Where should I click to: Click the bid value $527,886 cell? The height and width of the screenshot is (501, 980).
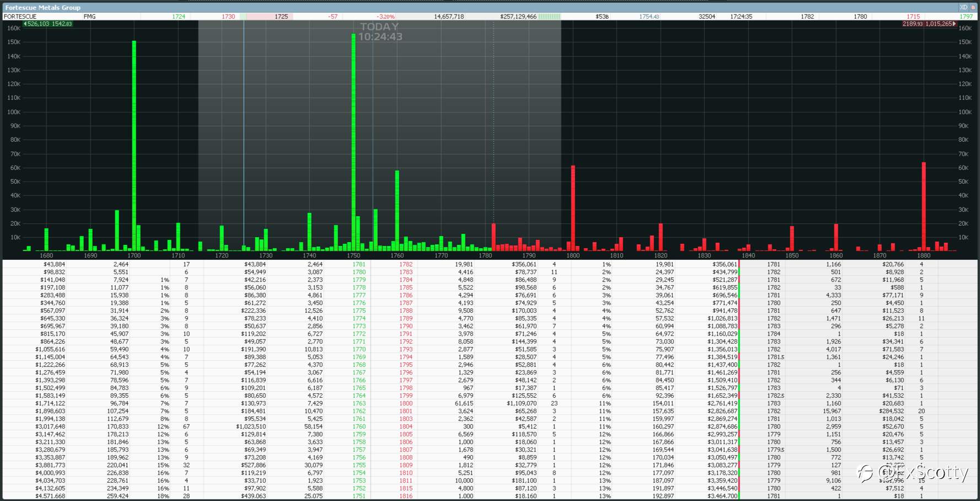253,465
